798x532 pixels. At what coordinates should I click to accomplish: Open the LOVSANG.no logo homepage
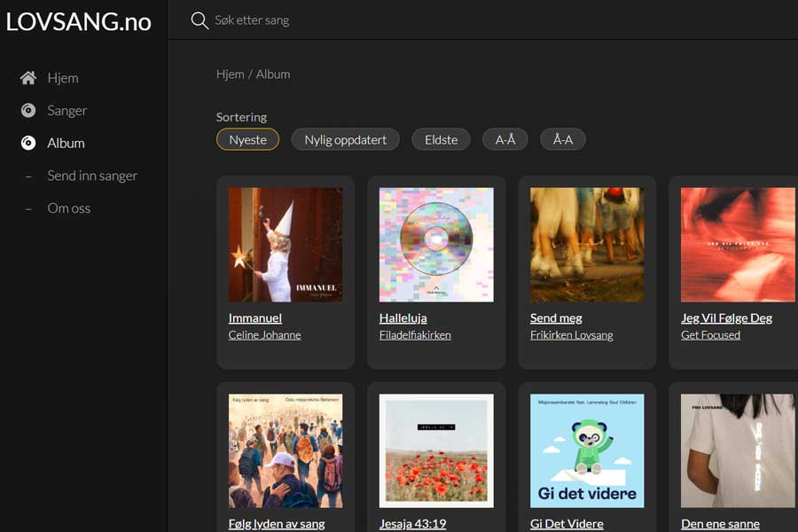click(x=79, y=21)
